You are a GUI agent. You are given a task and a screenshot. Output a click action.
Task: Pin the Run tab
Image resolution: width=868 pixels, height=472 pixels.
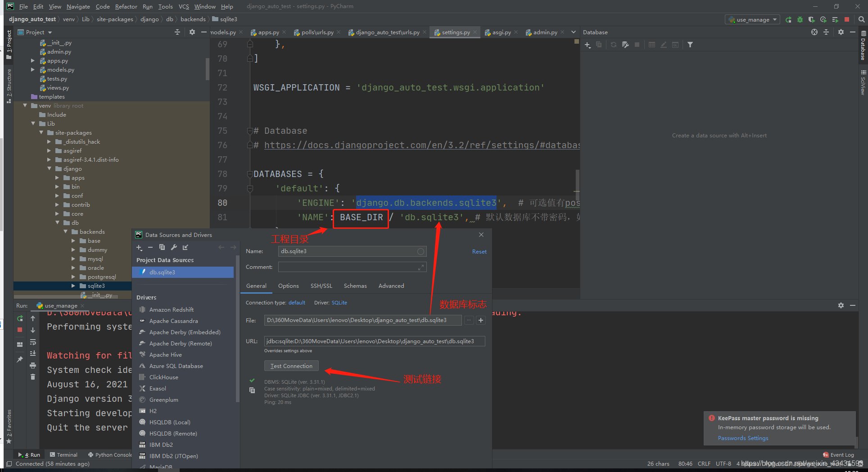click(x=20, y=359)
